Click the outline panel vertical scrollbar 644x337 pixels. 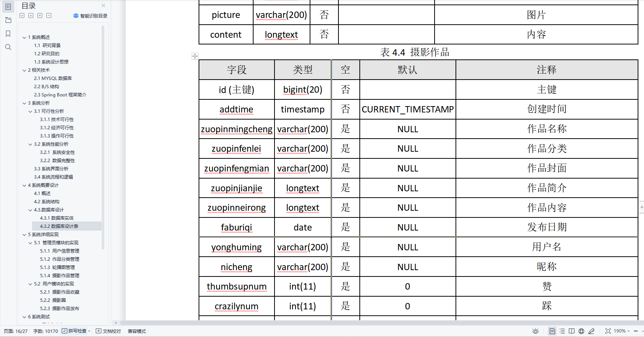(103, 137)
